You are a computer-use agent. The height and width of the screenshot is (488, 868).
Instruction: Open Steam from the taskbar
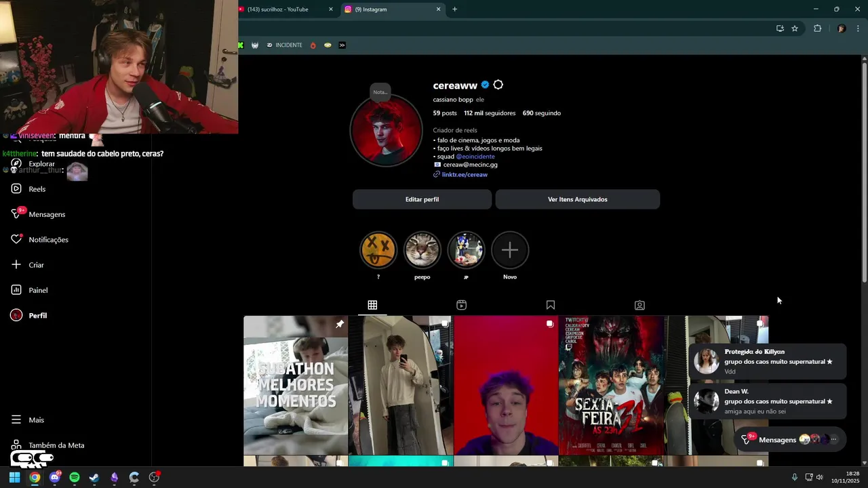(94, 477)
